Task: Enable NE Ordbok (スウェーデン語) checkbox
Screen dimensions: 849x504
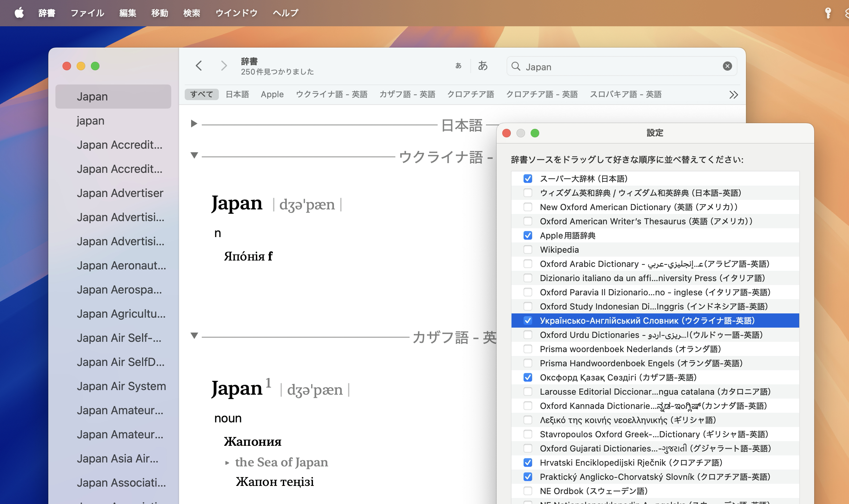Action: [528, 491]
